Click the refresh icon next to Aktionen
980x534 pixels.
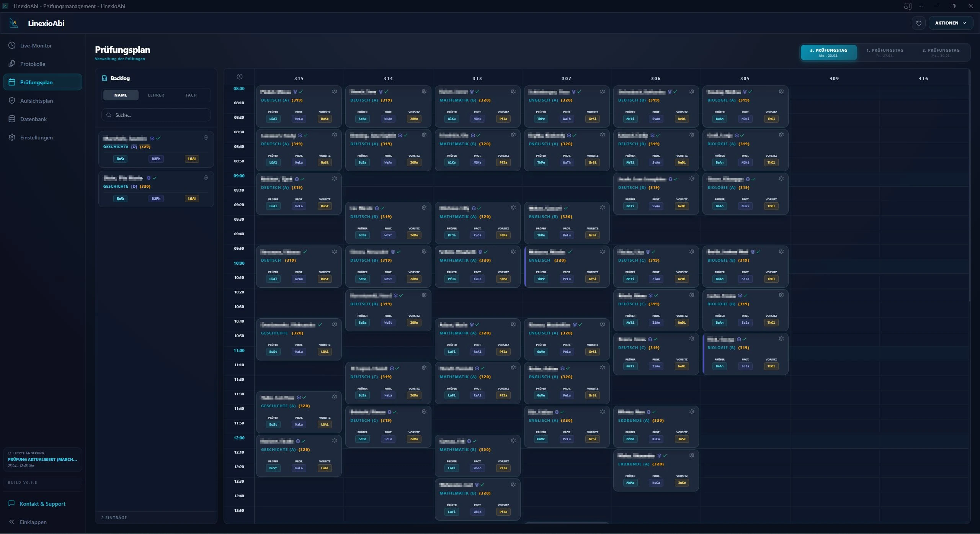[918, 23]
